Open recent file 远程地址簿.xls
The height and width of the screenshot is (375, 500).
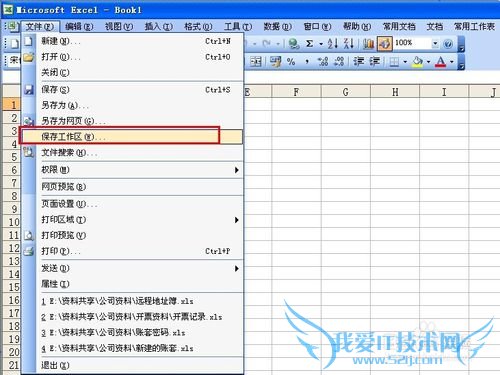click(x=132, y=301)
